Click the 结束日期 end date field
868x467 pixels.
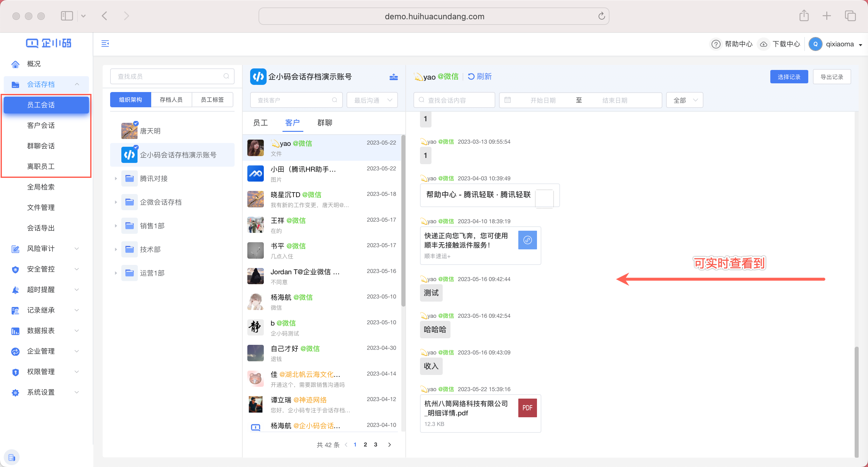pyautogui.click(x=615, y=100)
